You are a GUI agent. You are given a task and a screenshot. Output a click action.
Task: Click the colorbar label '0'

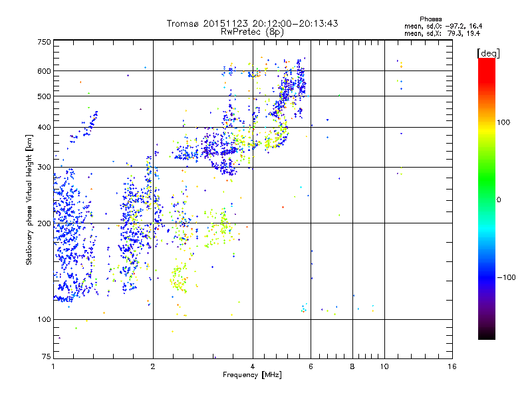click(499, 199)
